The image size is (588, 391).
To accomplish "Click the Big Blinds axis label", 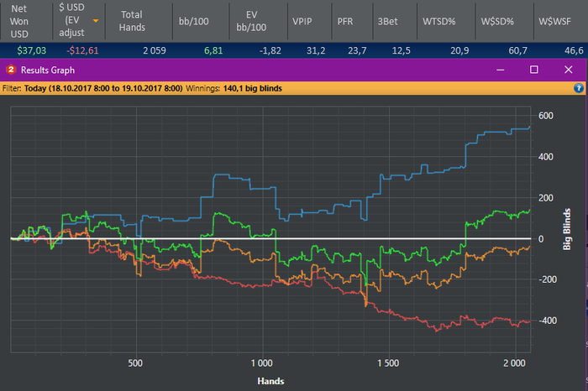I will tap(567, 229).
